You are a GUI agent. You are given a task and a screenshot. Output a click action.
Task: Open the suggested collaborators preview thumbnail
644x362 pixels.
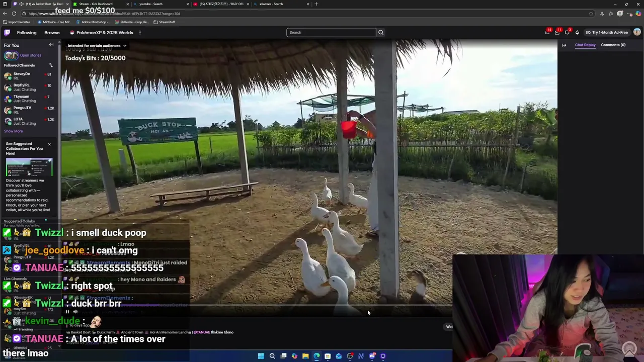pyautogui.click(x=29, y=167)
